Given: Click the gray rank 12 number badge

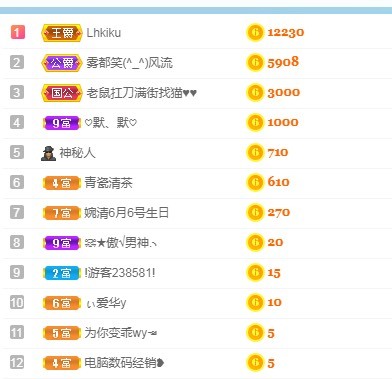Looking at the screenshot, I should [x=17, y=362].
